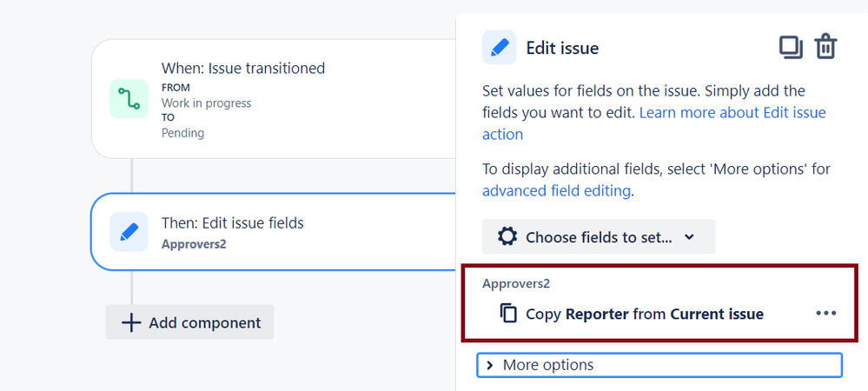Delete the component using the trash icon
The height and width of the screenshot is (391, 868).
tap(825, 47)
